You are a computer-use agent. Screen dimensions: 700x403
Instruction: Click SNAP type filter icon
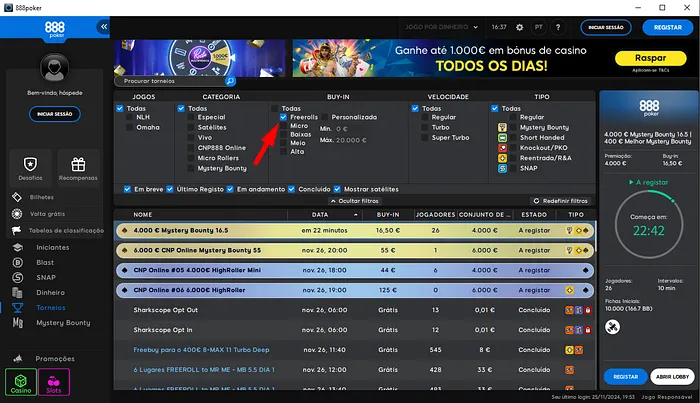point(502,168)
